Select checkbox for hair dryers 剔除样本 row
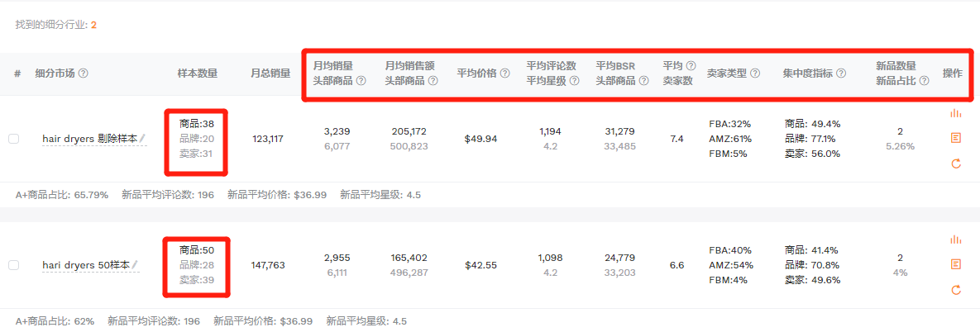Viewport: 980px width, 332px height. pos(13,139)
